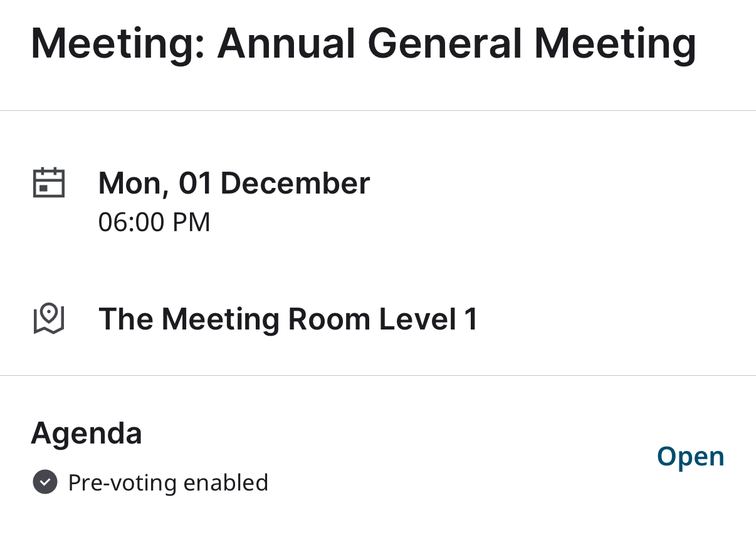Viewport: 756px width, 545px height.
Task: Click the divider line below the title
Action: [378, 111]
